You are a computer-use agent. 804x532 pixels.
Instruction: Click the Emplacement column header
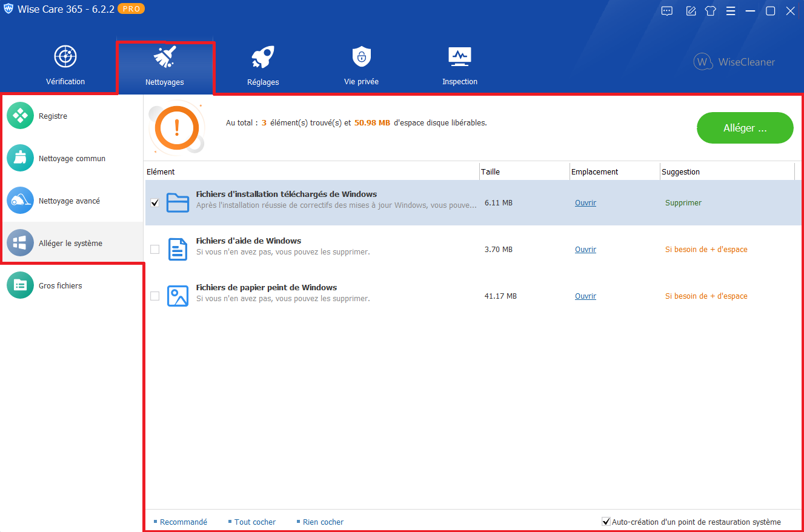[x=614, y=172]
